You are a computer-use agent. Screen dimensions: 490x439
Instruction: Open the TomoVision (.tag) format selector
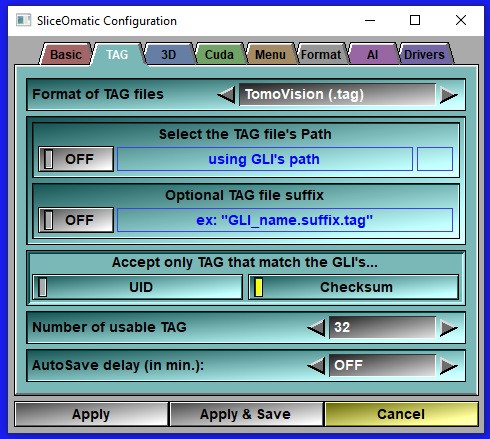[x=337, y=95]
